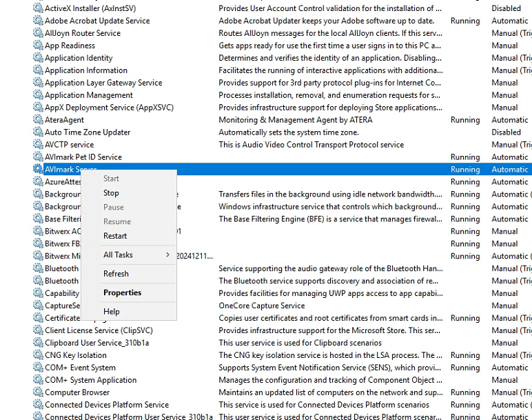Click gear icon beside AllJoyn Router Service
This screenshot has height=420, width=532.
(38, 33)
